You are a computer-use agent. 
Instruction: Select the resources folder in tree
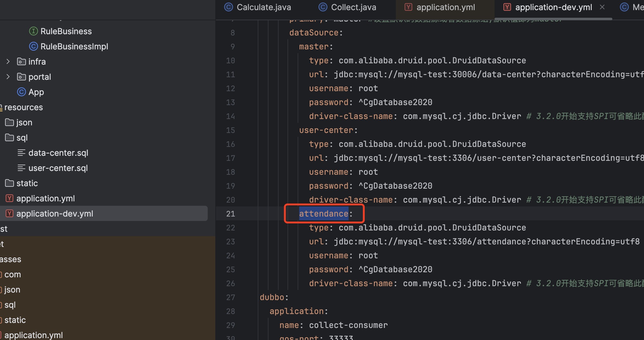coord(23,107)
